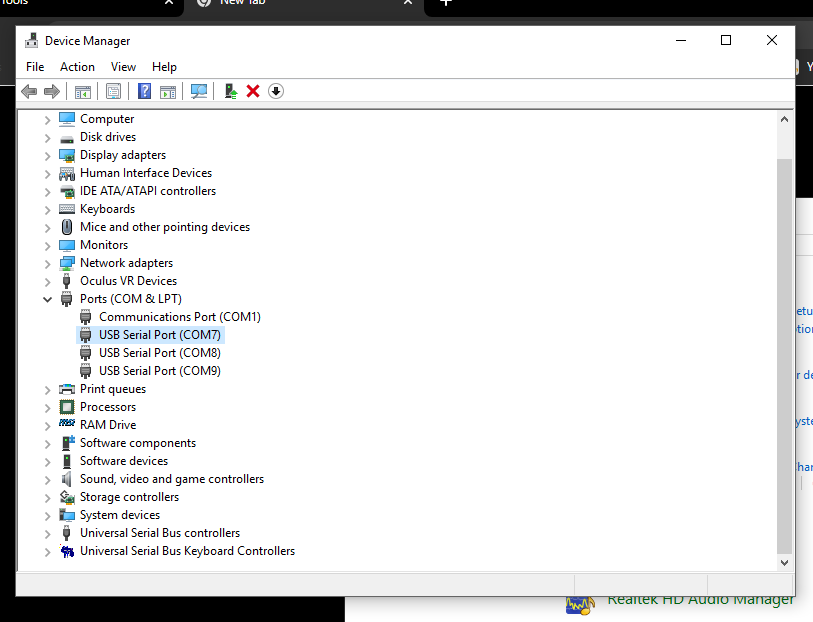Expand Sound, video and game controllers
Screen dimensions: 813x622
(x=47, y=480)
